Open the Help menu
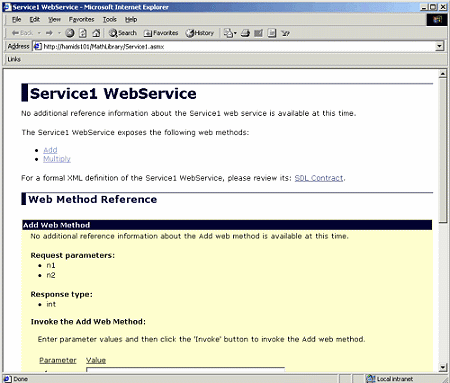Screen dimensions: 450x383 tap(131, 19)
